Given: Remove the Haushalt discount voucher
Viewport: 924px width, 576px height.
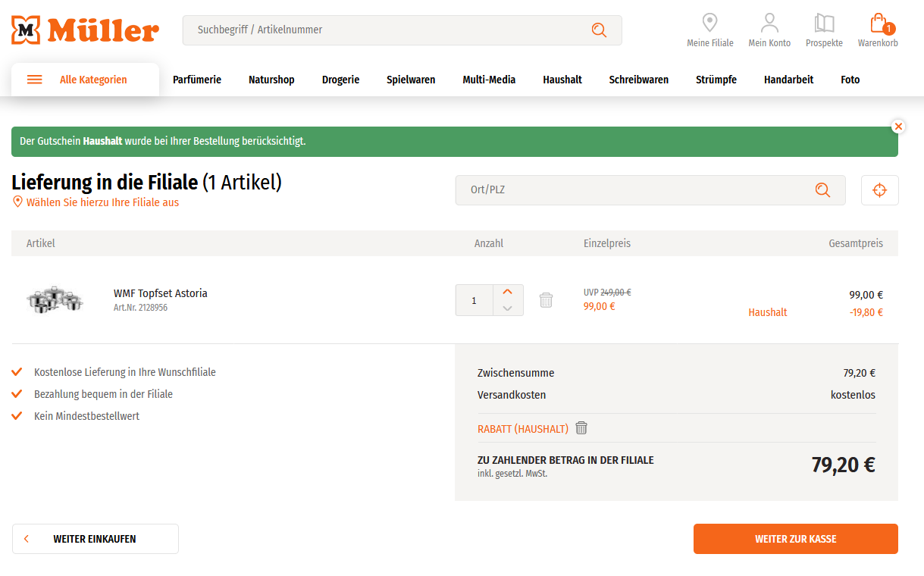Looking at the screenshot, I should pyautogui.click(x=581, y=428).
